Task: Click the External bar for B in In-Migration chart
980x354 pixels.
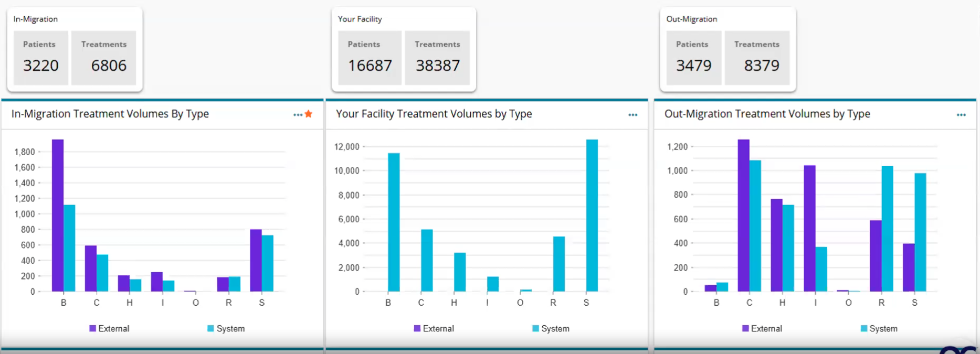Action: (x=58, y=215)
